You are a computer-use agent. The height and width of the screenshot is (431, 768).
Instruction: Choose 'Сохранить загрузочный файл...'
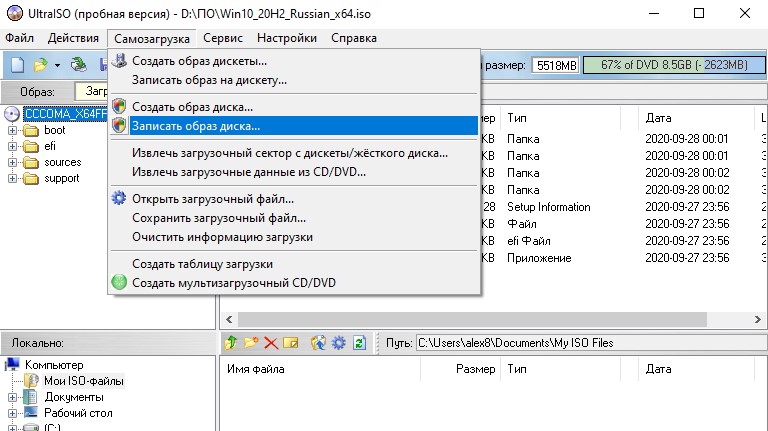294,218
